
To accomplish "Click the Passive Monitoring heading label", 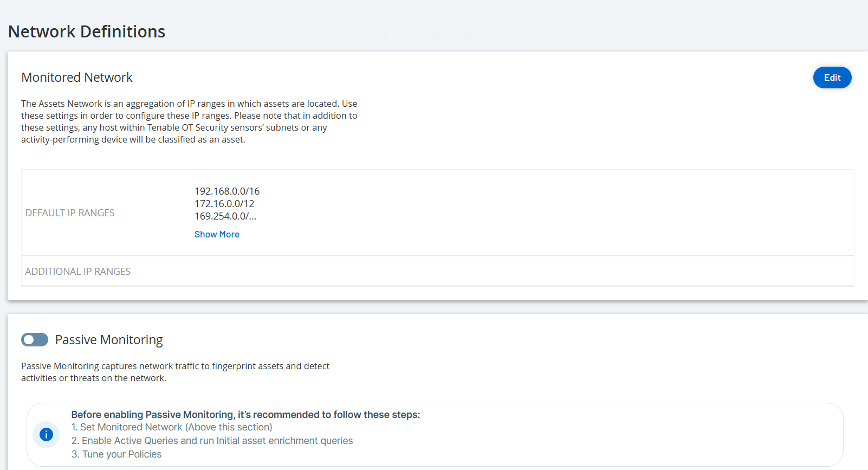I will click(x=109, y=340).
